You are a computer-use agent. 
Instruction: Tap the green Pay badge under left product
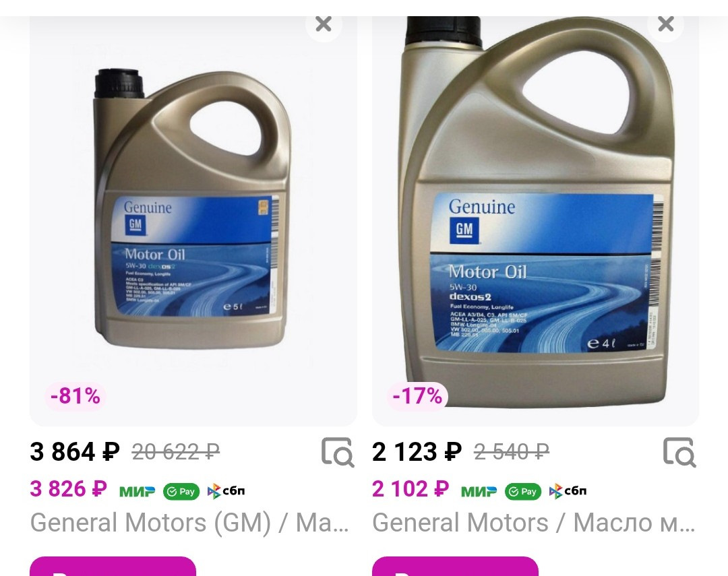click(181, 492)
